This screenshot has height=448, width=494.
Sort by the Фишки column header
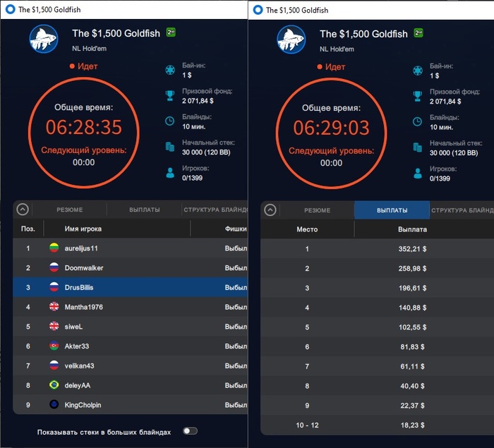pos(219,229)
